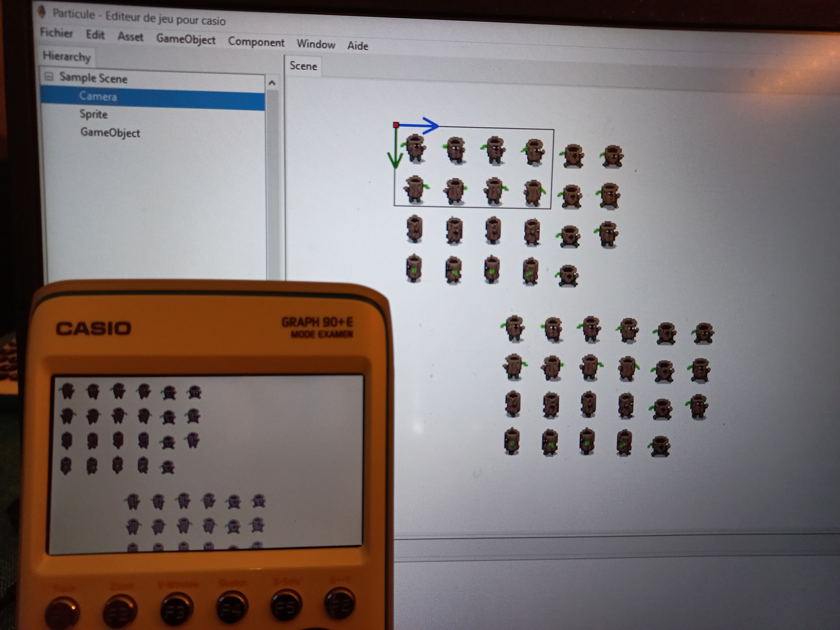Select GameObject item in hierarchy tree
The image size is (840, 630).
[110, 133]
